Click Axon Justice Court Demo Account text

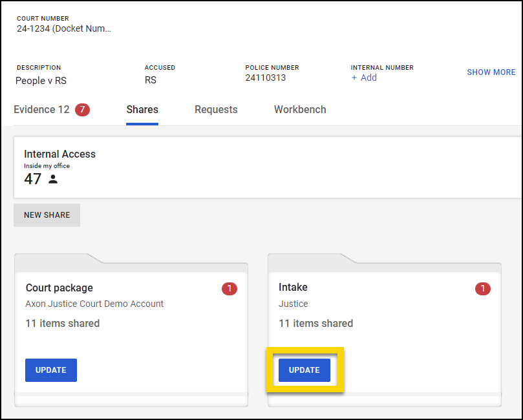click(x=94, y=304)
